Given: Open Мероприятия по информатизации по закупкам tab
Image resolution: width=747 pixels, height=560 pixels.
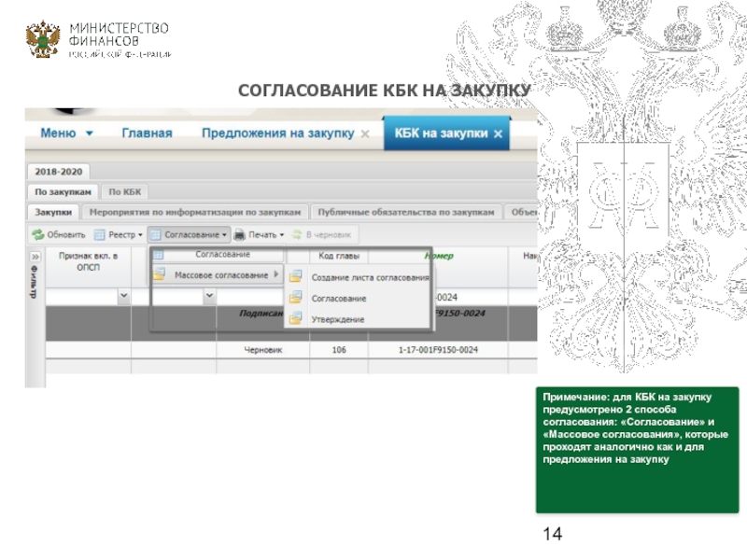Looking at the screenshot, I should click(195, 212).
